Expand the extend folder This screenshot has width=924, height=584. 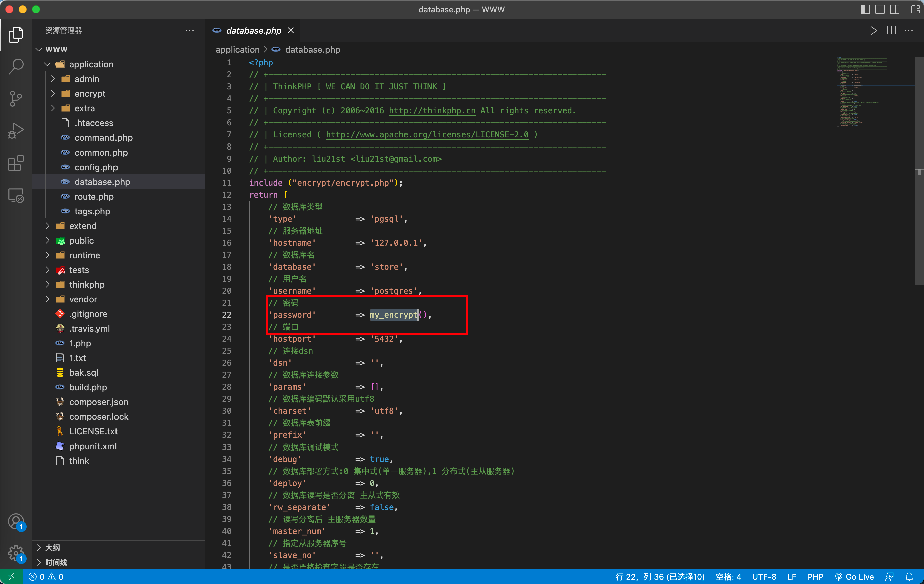pos(48,226)
